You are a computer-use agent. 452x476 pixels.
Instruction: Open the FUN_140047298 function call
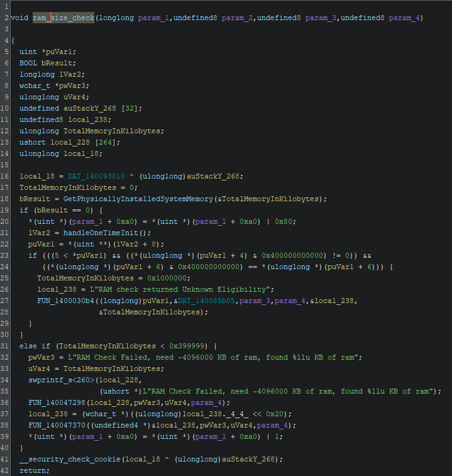point(57,403)
